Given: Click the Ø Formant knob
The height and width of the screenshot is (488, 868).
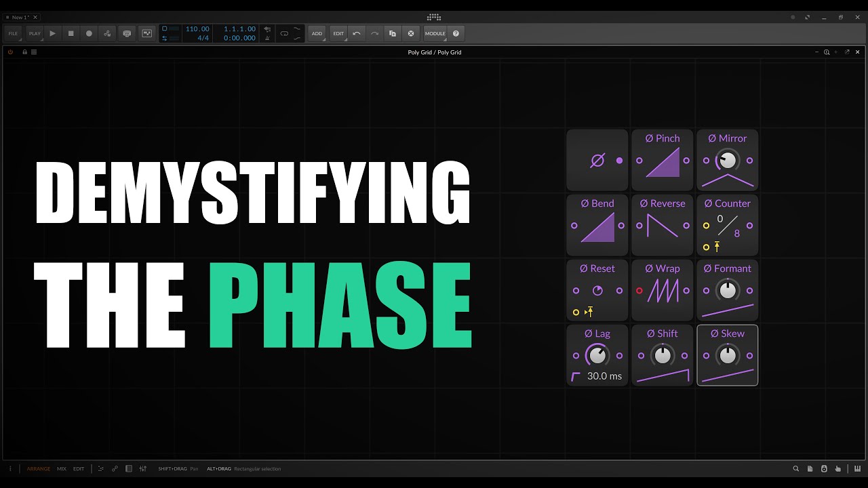Looking at the screenshot, I should [728, 291].
